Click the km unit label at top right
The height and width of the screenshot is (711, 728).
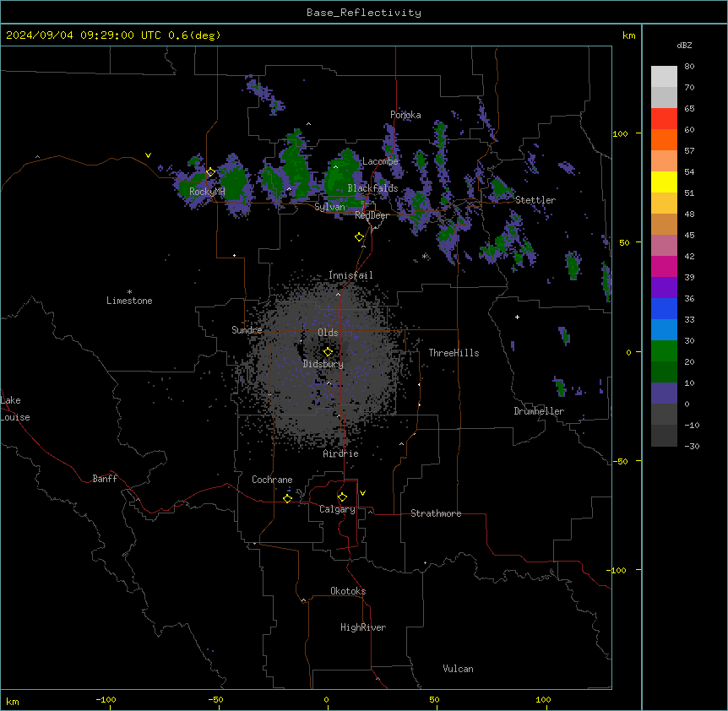point(628,35)
